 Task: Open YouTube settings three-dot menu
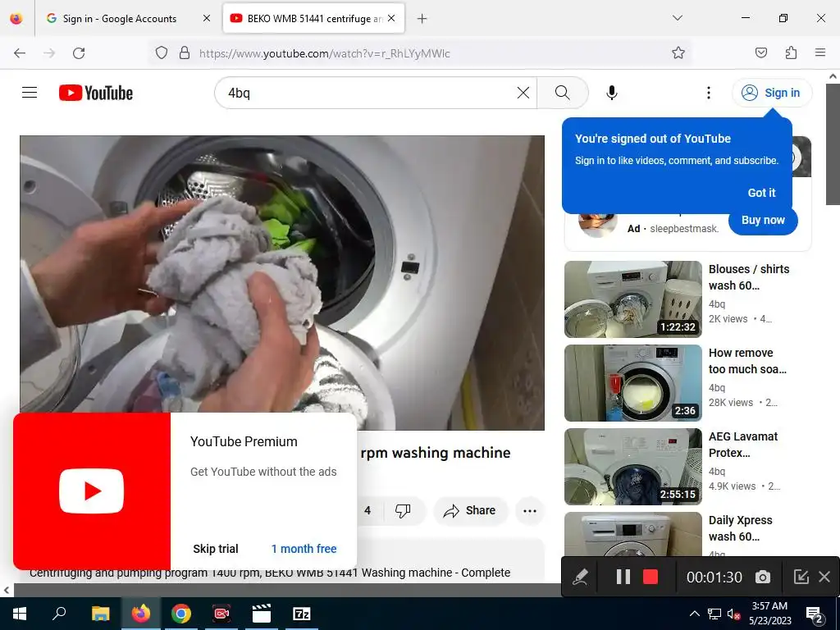click(708, 93)
